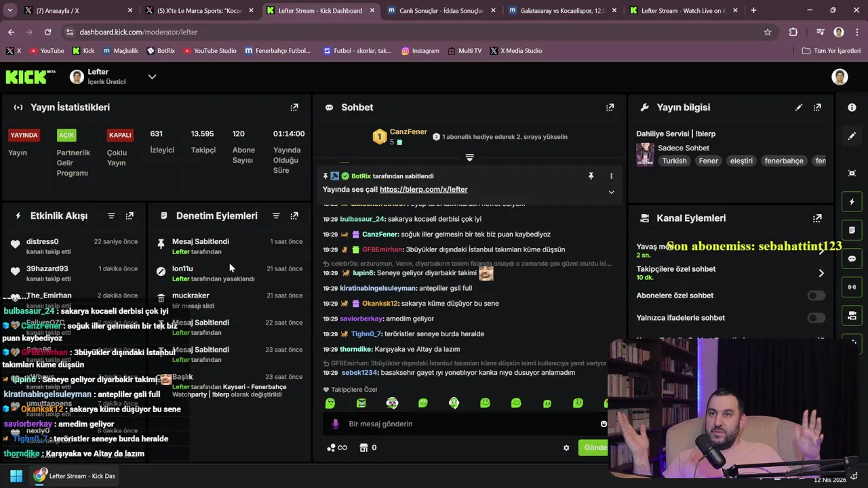Viewport: 868px width, 488px height.
Task: Click the pencil edit icon in right sidebar
Action: tap(852, 136)
